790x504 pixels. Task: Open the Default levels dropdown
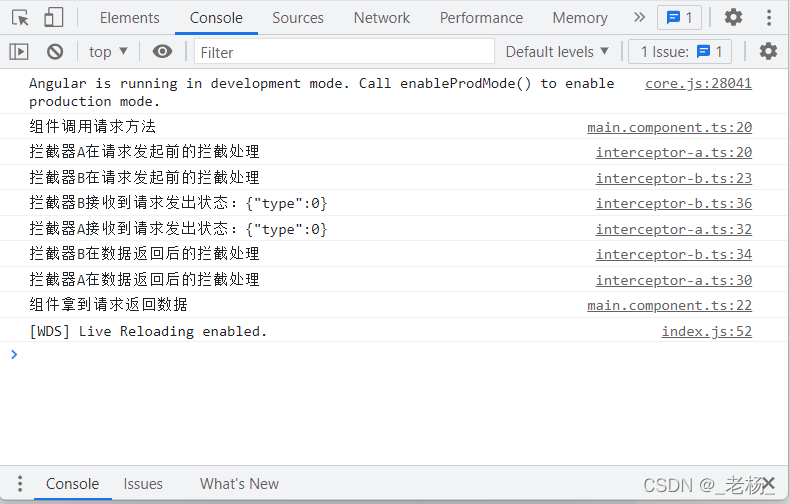point(557,51)
